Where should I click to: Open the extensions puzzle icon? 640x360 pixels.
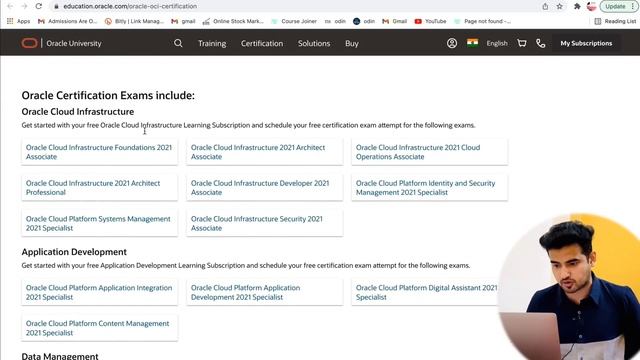[577, 6]
